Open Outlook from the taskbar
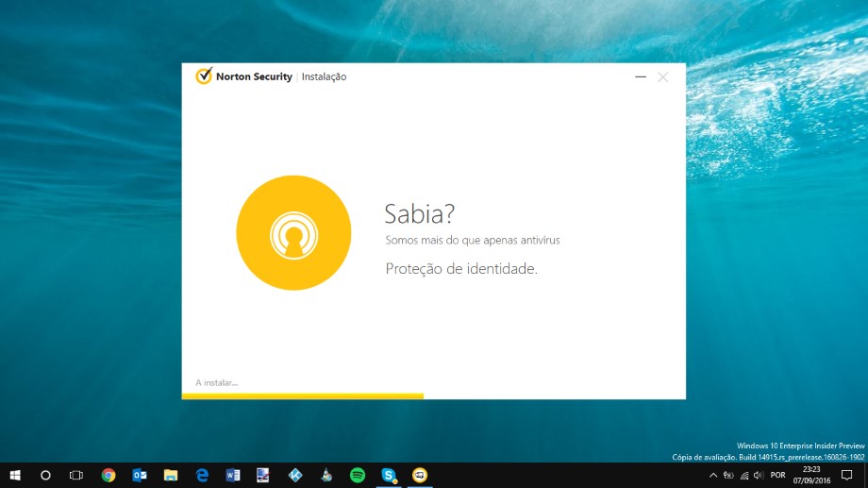The image size is (868, 488). coord(140,475)
